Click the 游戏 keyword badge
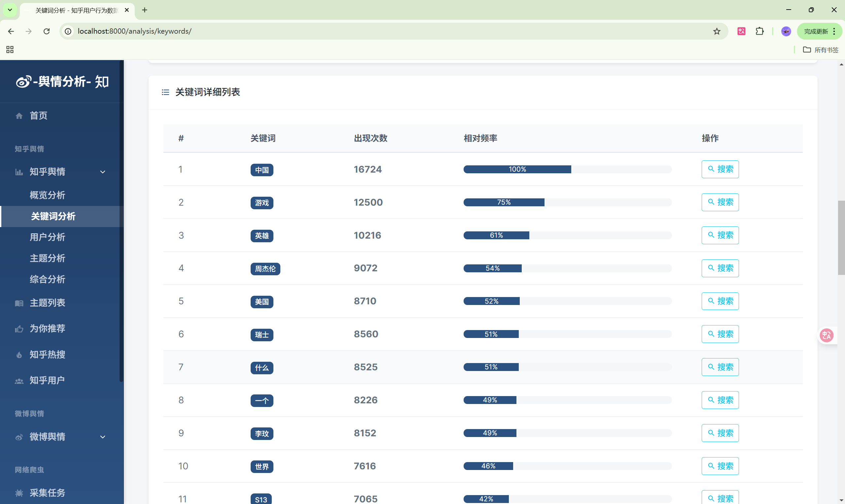845x504 pixels. [262, 203]
